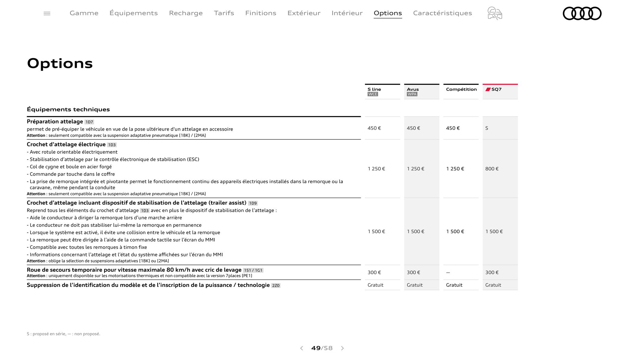Switch to the Finitions tab

point(261,13)
